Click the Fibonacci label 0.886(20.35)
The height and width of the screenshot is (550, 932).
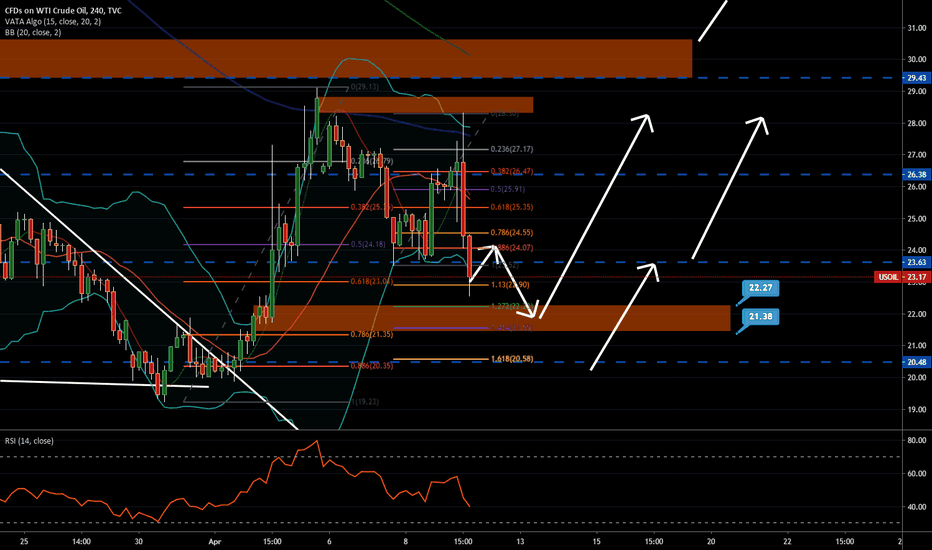371,366
